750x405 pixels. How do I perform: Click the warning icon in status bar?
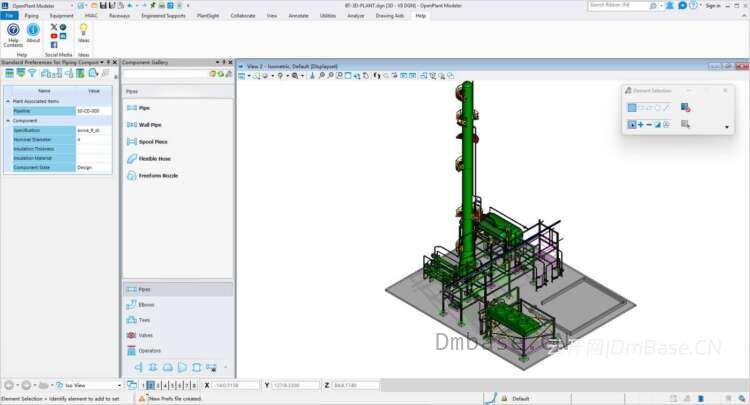142,398
